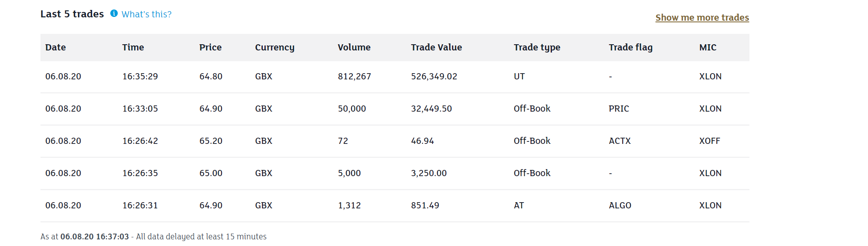Click "Show me more trades" link
The image size is (868, 246).
click(702, 18)
